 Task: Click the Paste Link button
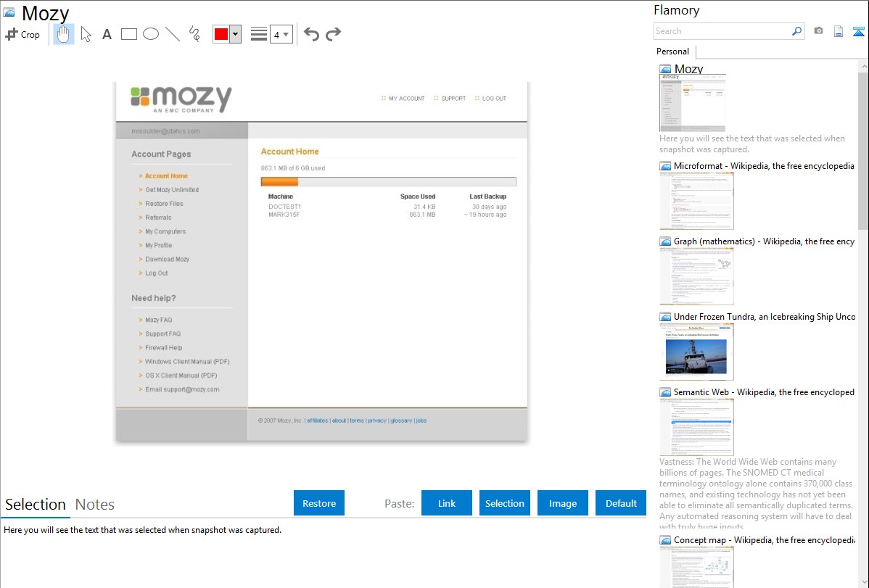[x=447, y=503]
